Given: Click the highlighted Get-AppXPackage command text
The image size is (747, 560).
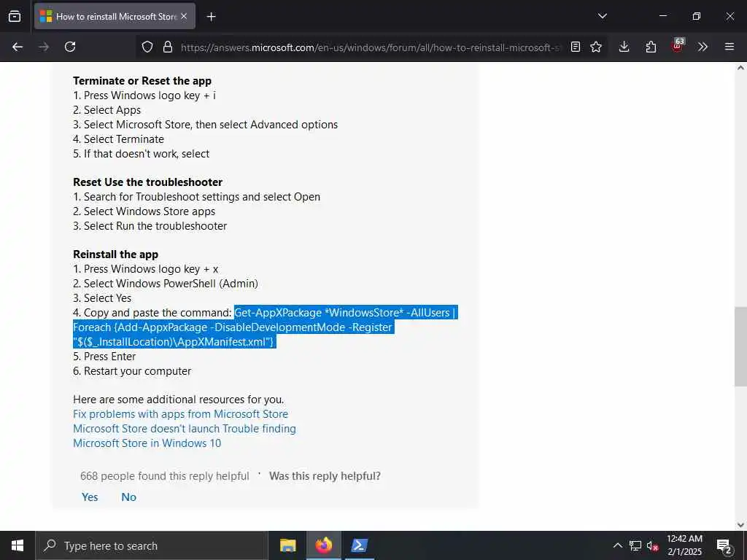Looking at the screenshot, I should [265, 327].
